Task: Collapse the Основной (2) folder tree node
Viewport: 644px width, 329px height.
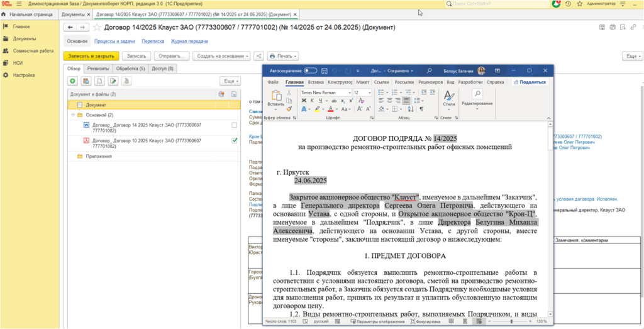Action: [73, 115]
